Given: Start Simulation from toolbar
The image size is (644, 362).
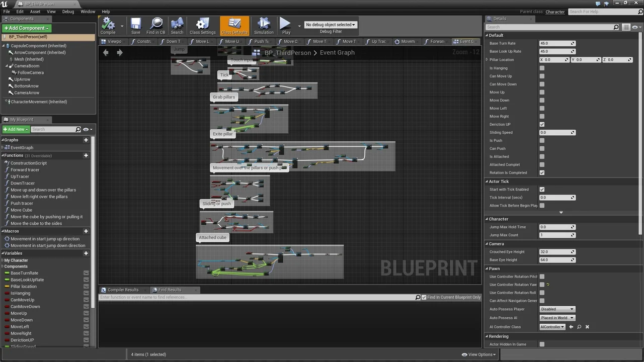Looking at the screenshot, I should point(264,25).
